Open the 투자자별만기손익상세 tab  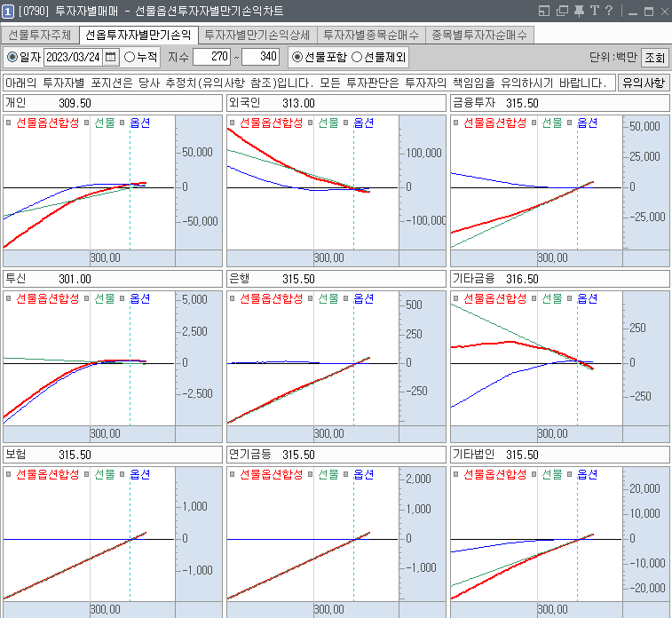point(256,36)
